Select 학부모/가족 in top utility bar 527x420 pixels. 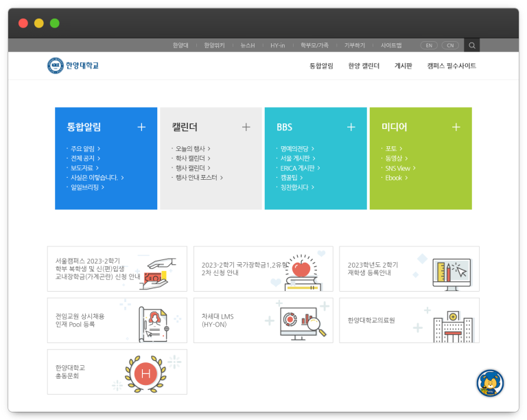click(x=314, y=45)
